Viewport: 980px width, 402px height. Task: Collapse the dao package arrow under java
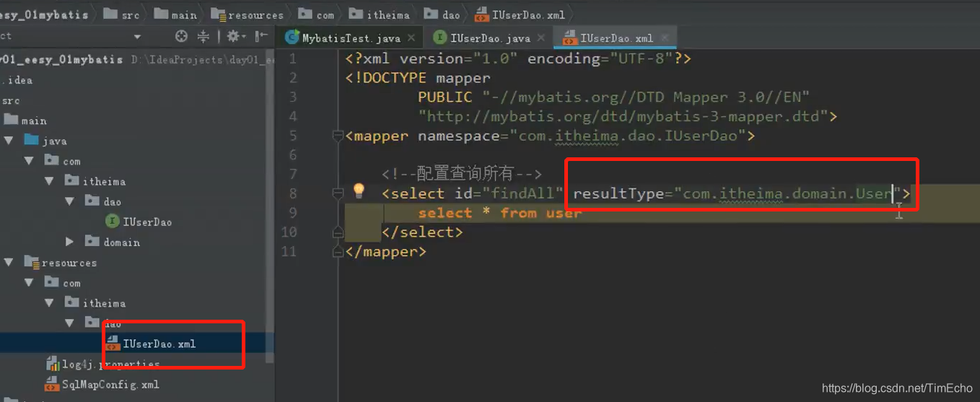pos(69,201)
